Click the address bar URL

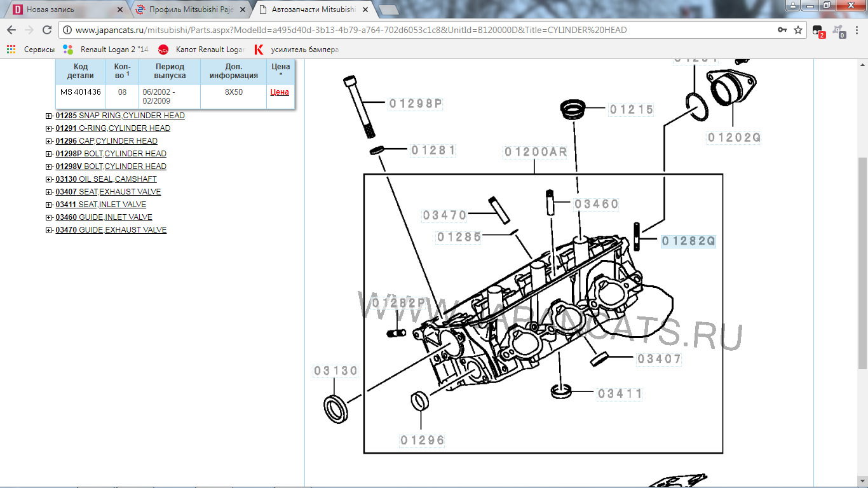coord(351,30)
